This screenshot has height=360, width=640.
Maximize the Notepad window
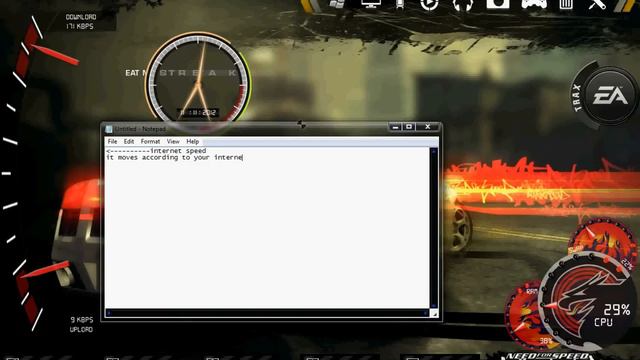tap(409, 127)
